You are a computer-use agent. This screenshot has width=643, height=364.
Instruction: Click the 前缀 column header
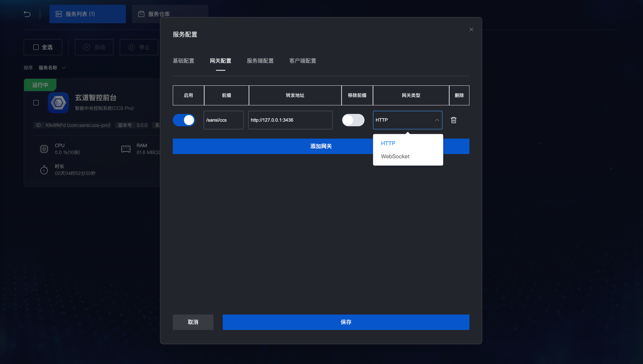[227, 95]
